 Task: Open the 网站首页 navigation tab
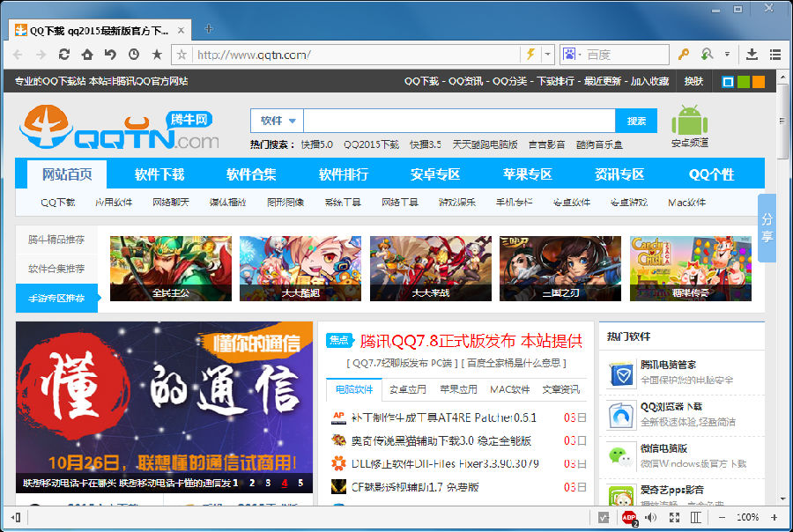click(x=67, y=174)
